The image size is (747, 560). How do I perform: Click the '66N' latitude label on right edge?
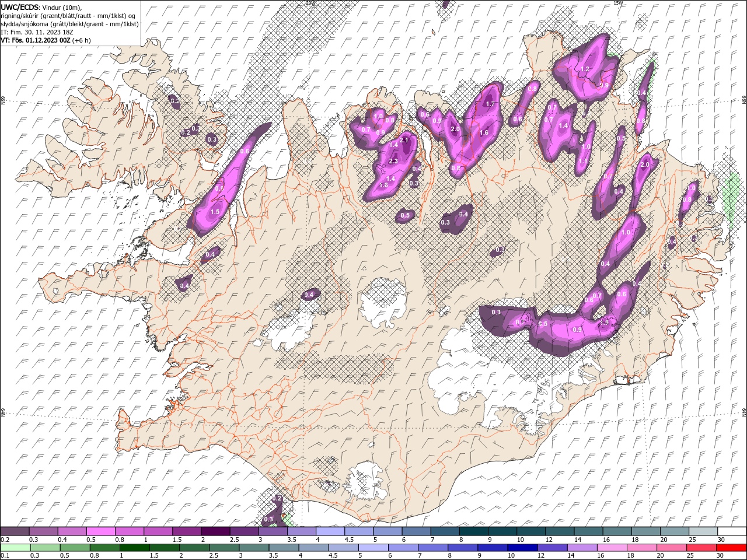pyautogui.click(x=744, y=101)
